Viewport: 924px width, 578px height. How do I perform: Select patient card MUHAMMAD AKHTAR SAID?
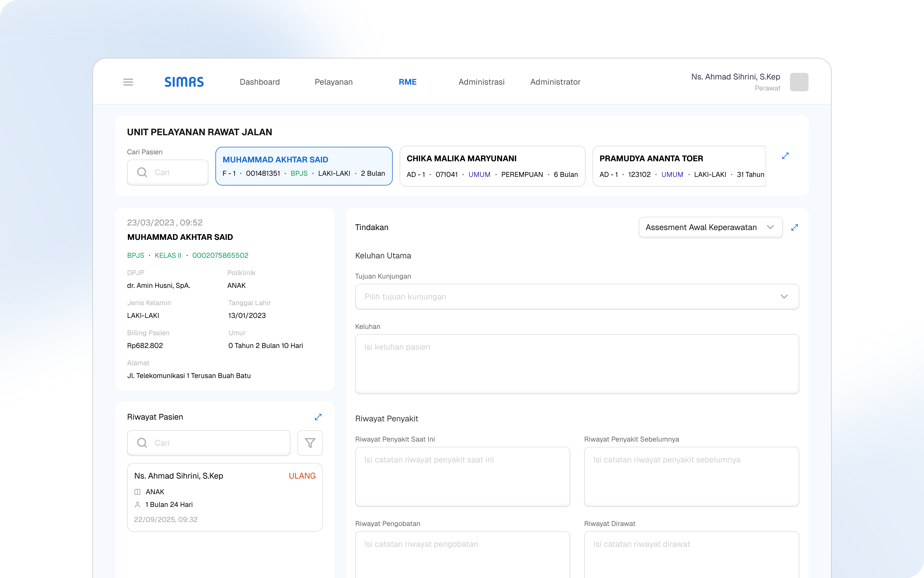304,166
